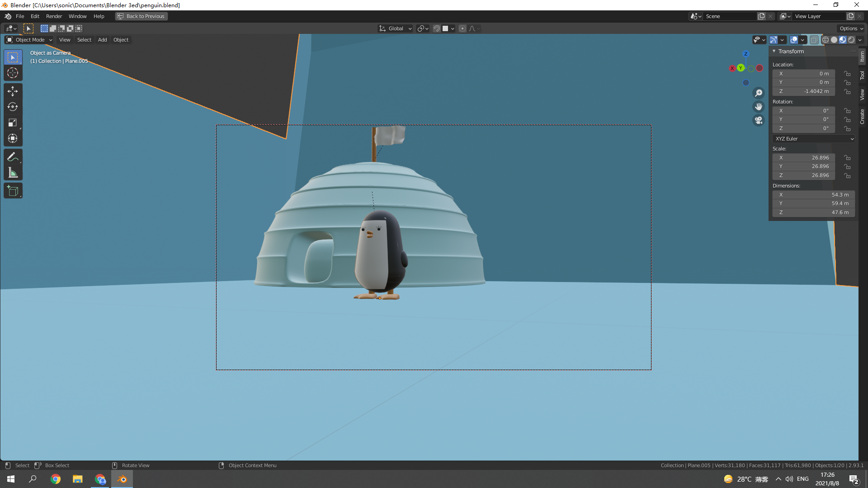Click the pan view hand icon
Image resolution: width=868 pixels, height=488 pixels.
pyautogui.click(x=759, y=107)
